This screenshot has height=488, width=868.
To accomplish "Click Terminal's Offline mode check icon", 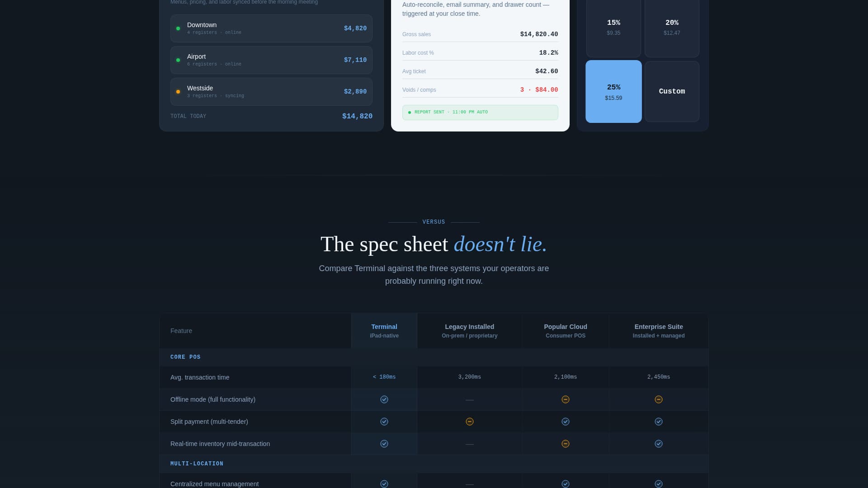I will coord(384,399).
